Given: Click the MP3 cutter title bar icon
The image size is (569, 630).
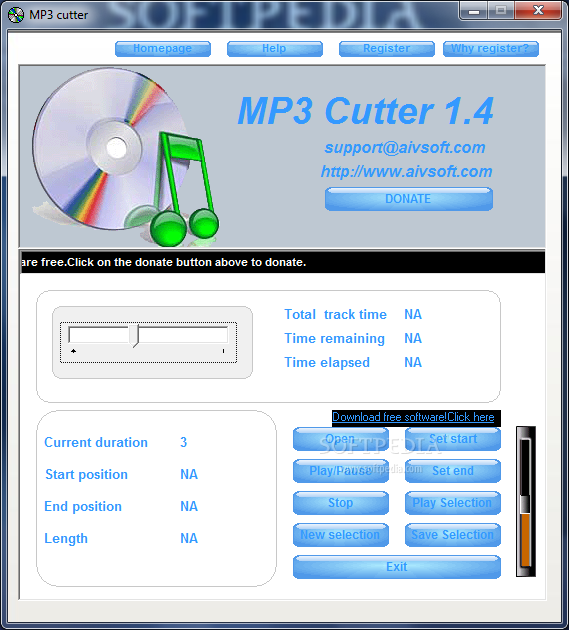Looking at the screenshot, I should pyautogui.click(x=16, y=15).
